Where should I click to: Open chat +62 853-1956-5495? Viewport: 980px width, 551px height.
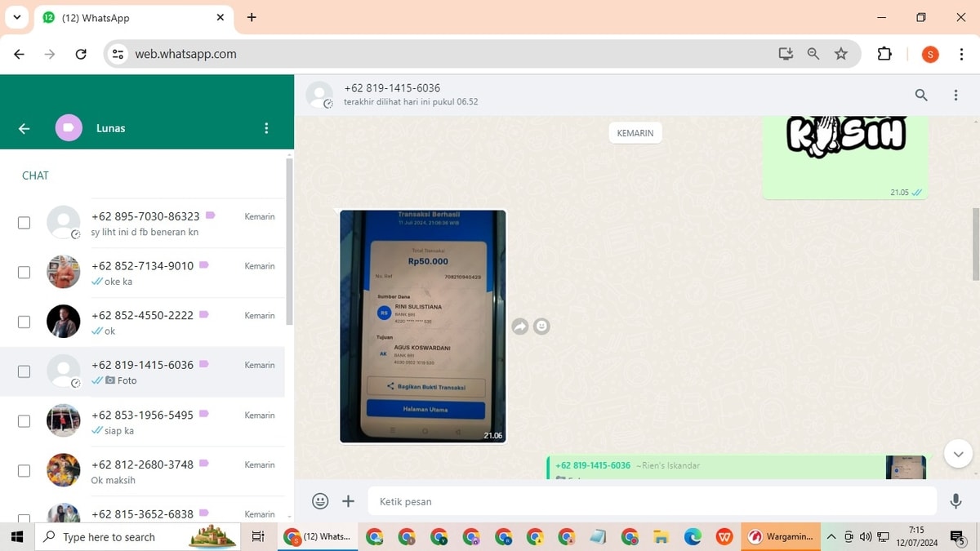click(x=142, y=421)
